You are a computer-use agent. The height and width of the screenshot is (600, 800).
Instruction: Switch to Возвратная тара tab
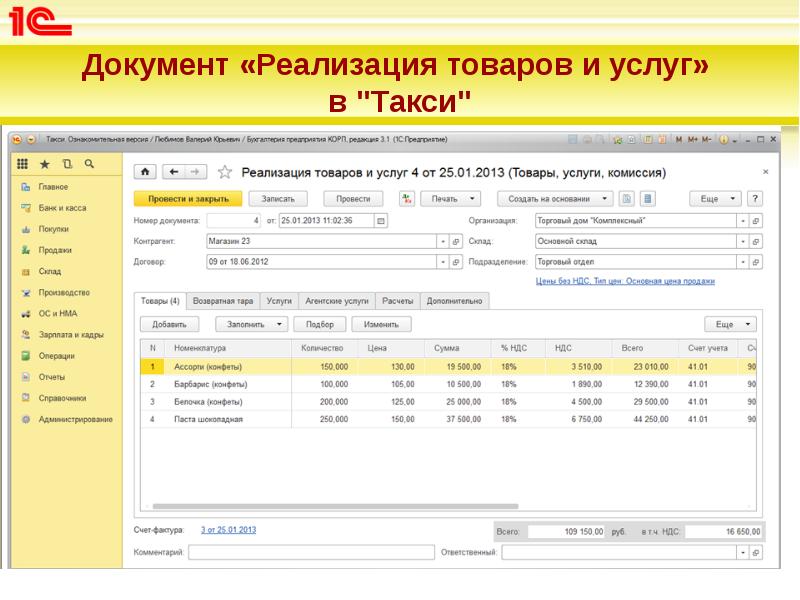(223, 301)
